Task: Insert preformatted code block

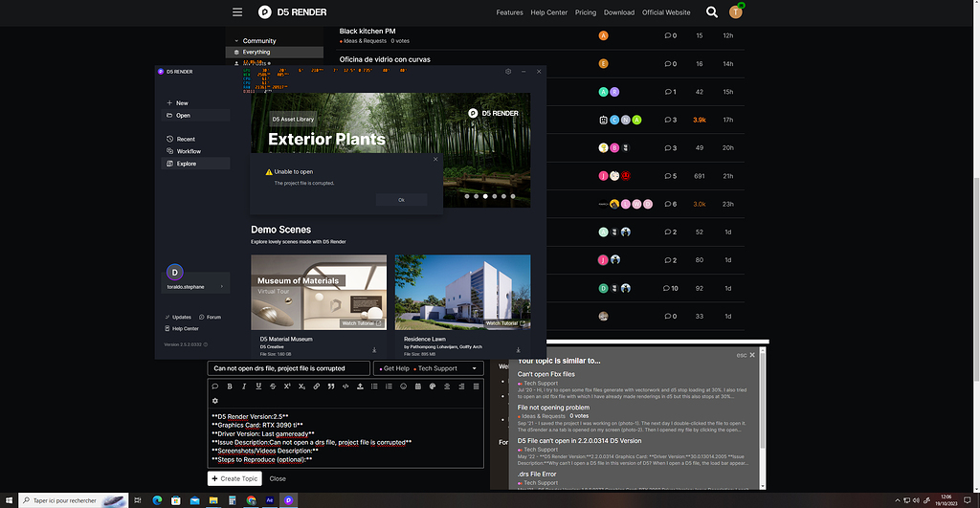Action: (345, 387)
